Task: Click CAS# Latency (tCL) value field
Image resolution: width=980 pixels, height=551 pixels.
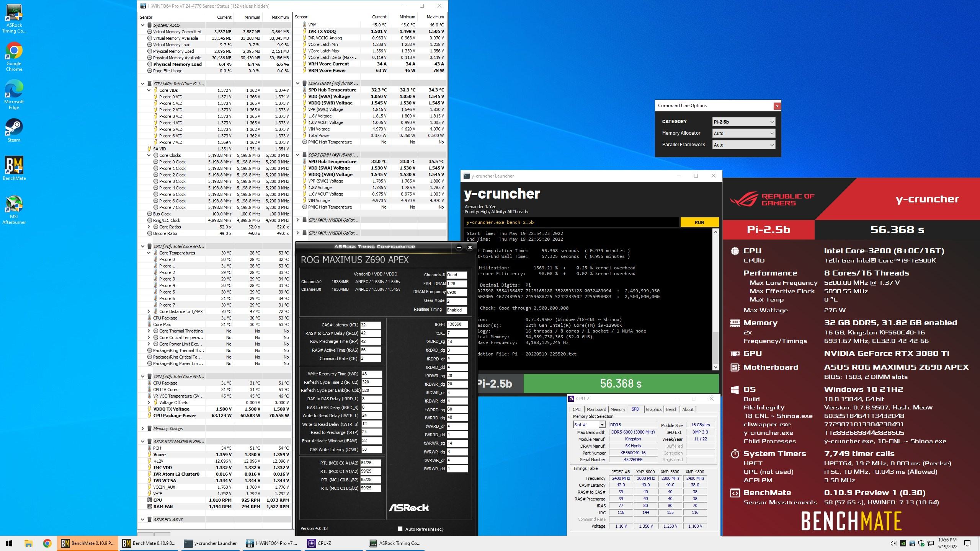Action: coord(370,325)
